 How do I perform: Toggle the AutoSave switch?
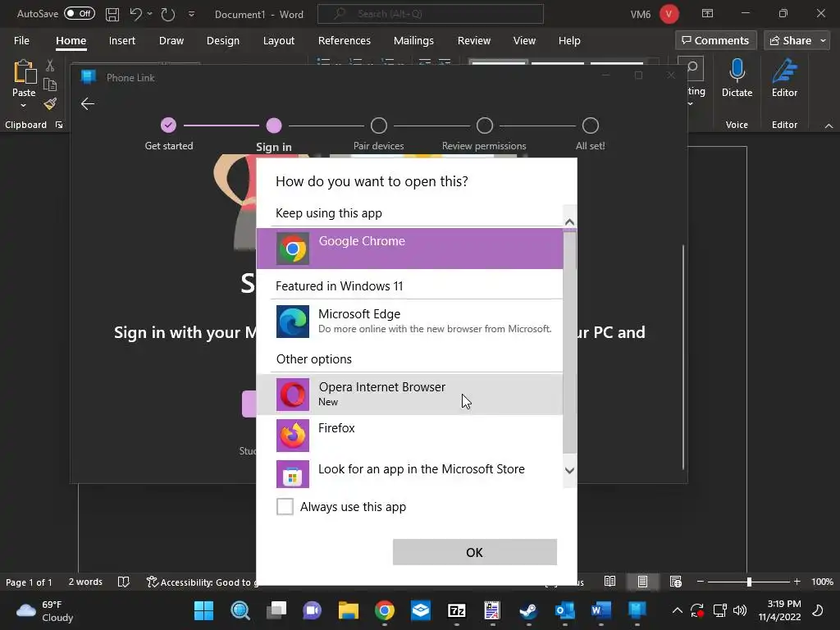(80, 13)
